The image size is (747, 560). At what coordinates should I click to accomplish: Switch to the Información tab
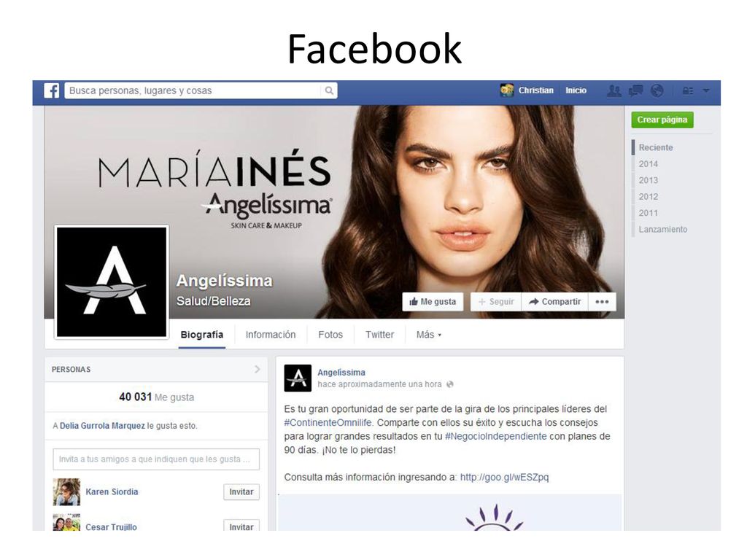pyautogui.click(x=271, y=335)
